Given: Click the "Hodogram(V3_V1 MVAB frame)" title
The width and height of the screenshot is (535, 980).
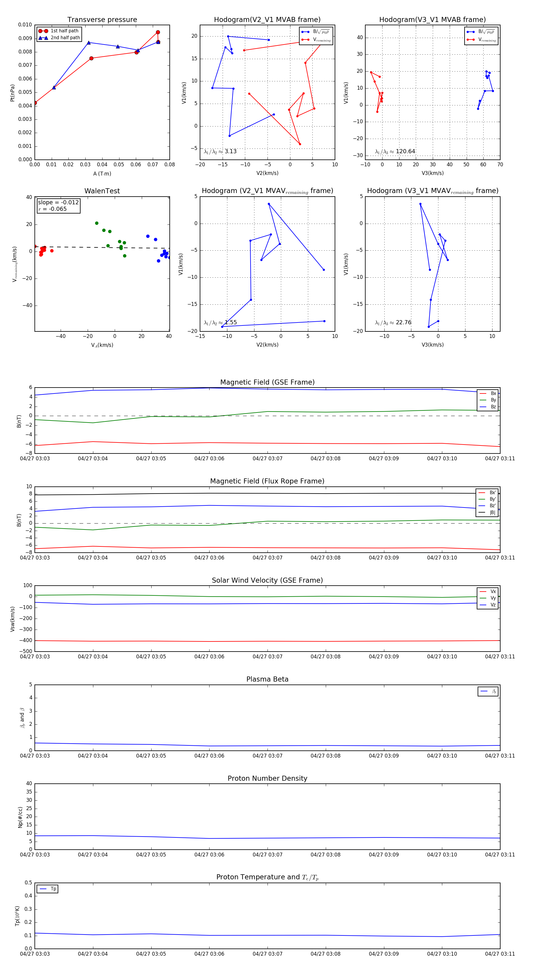Looking at the screenshot, I should click(x=432, y=20).
